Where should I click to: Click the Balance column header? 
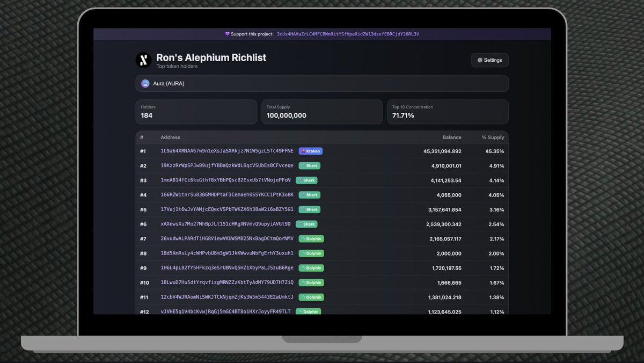click(x=452, y=137)
